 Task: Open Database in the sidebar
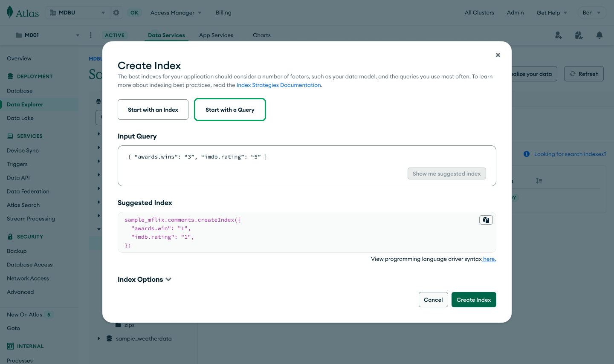point(20,91)
